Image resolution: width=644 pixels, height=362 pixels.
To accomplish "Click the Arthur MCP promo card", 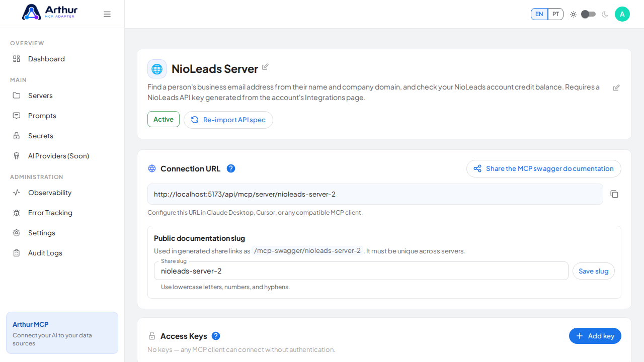I will pos(62,333).
